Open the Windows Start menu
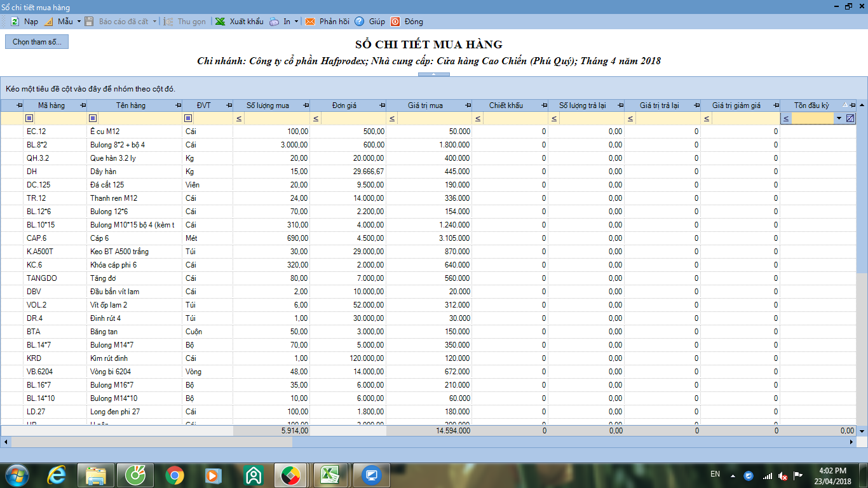This screenshot has height=488, width=868. pyautogui.click(x=17, y=475)
